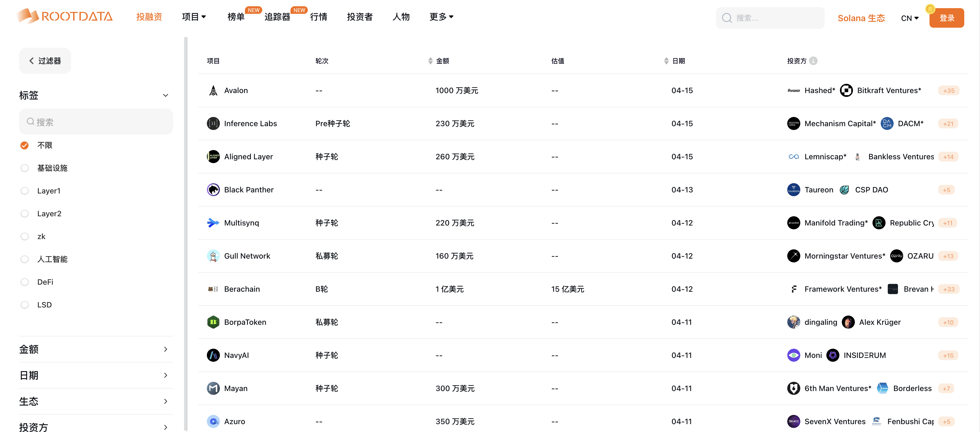The image size is (980, 432).
Task: Click the Gull Network project icon
Action: point(213,256)
